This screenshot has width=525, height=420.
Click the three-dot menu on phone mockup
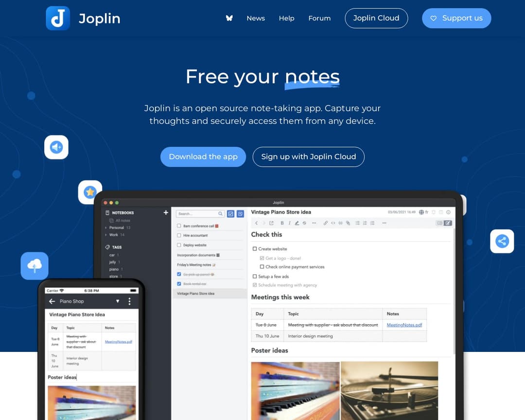click(129, 301)
